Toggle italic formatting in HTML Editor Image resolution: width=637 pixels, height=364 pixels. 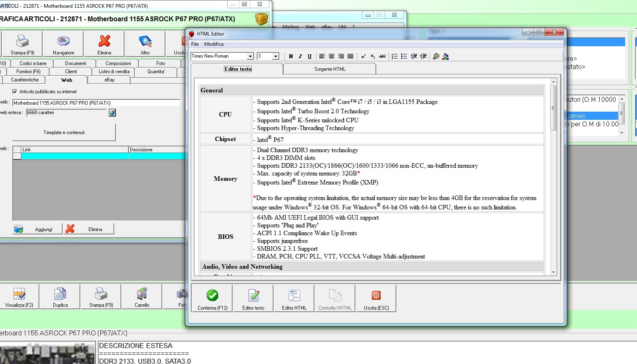click(x=300, y=56)
